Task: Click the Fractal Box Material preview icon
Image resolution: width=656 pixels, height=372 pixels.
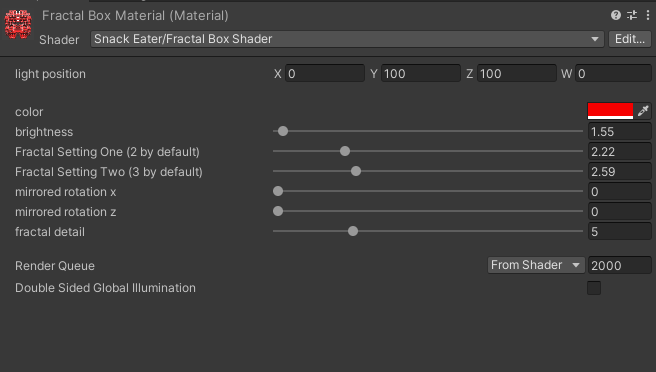Action: click(x=18, y=24)
